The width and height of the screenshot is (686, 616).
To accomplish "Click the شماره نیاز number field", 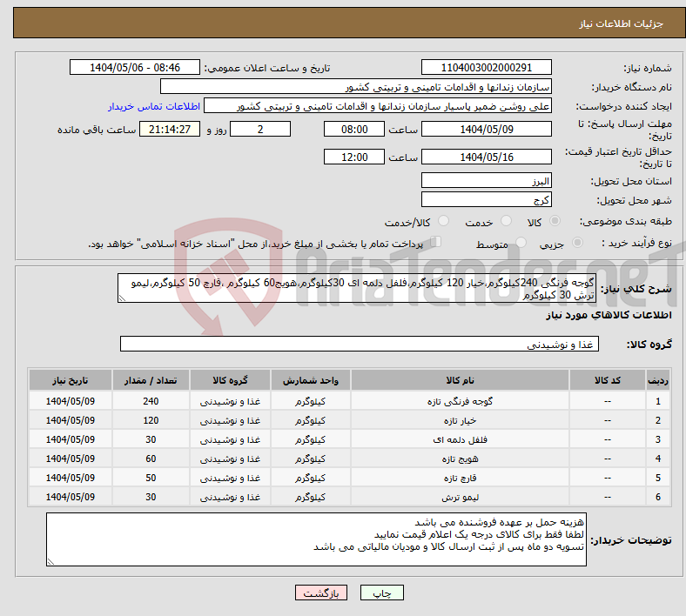I will (486, 68).
